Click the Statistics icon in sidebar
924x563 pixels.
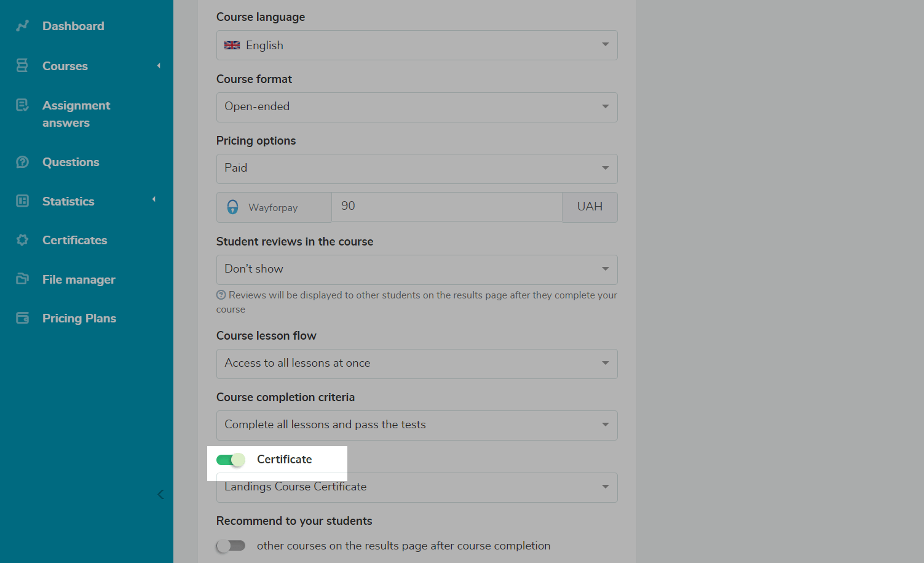[22, 201]
